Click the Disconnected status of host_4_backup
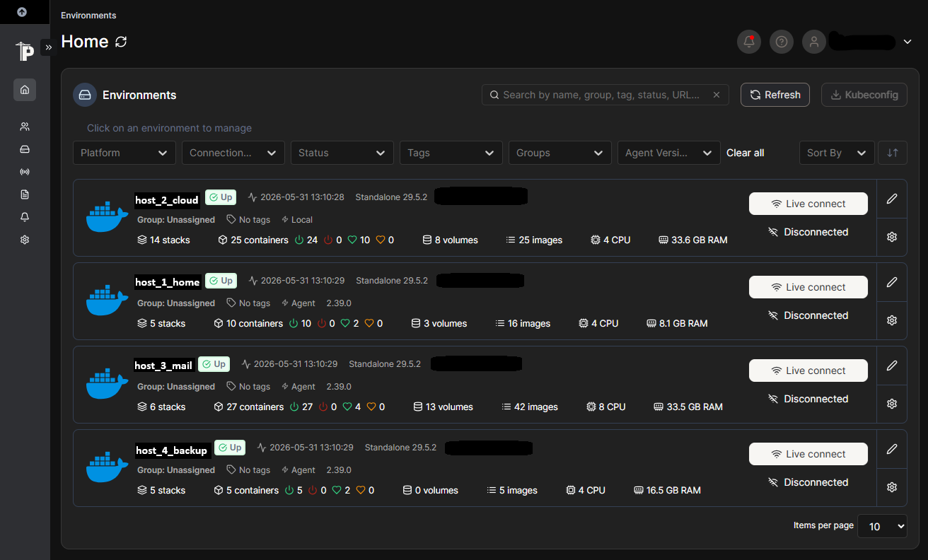928x560 pixels. [x=808, y=482]
